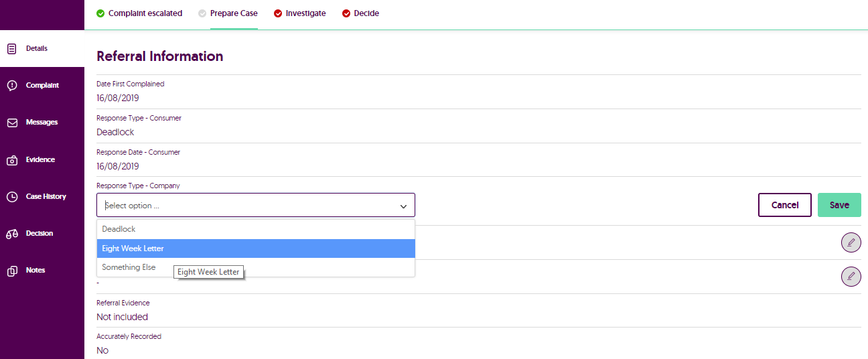The width and height of the screenshot is (868, 359).
Task: Choose Eight Week Letter option
Action: pos(133,248)
